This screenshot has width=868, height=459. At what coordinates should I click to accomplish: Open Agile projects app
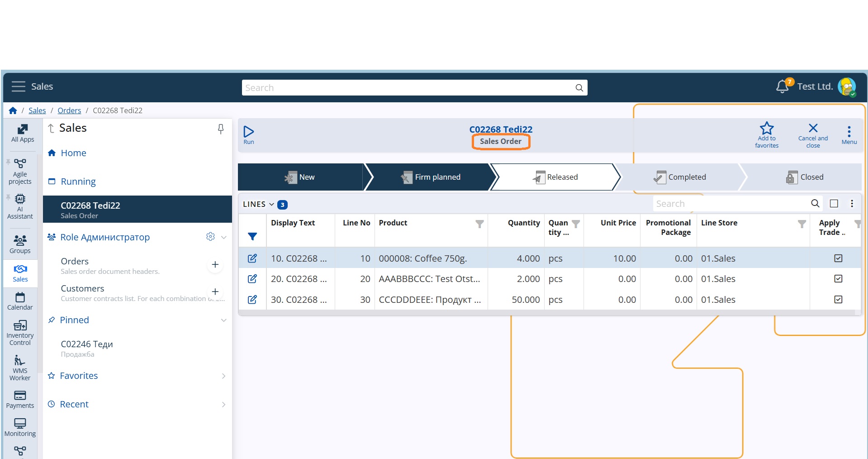pyautogui.click(x=20, y=172)
